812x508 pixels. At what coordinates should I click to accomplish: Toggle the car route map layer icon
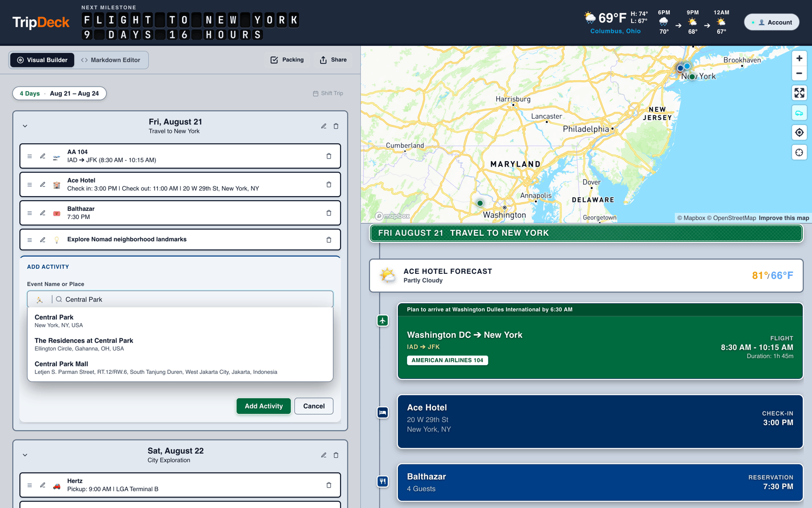(x=799, y=113)
